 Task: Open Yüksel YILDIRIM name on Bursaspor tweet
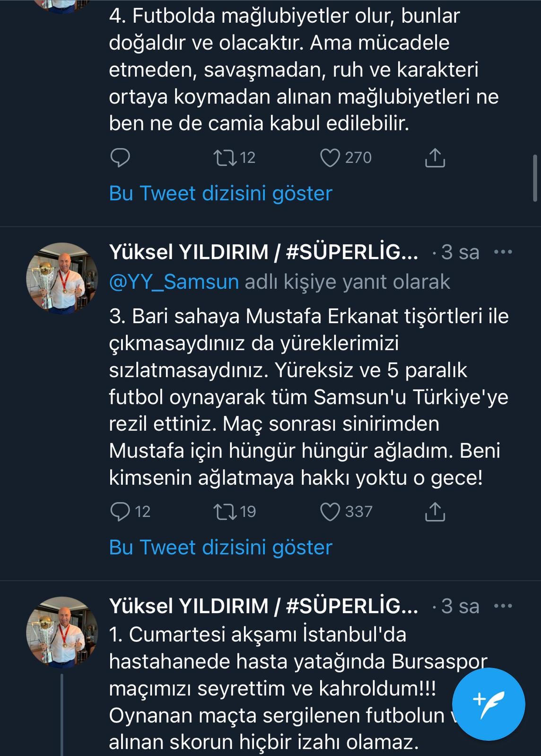(263, 606)
